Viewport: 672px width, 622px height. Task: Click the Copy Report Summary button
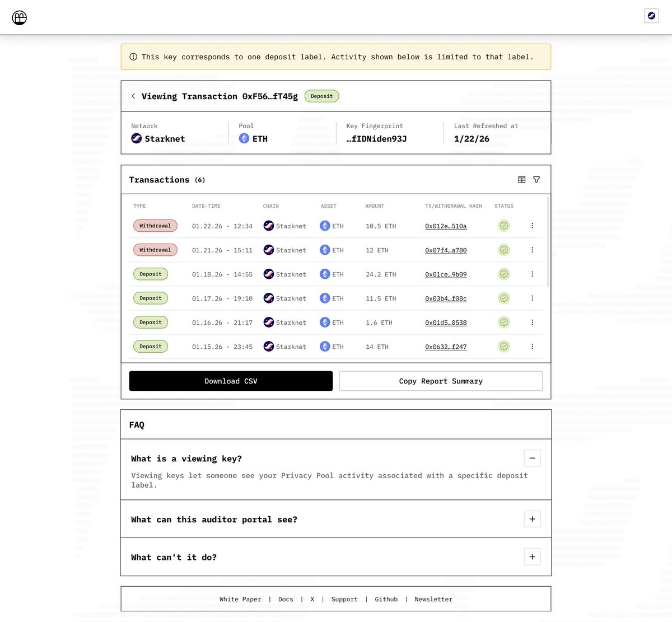[x=441, y=381]
